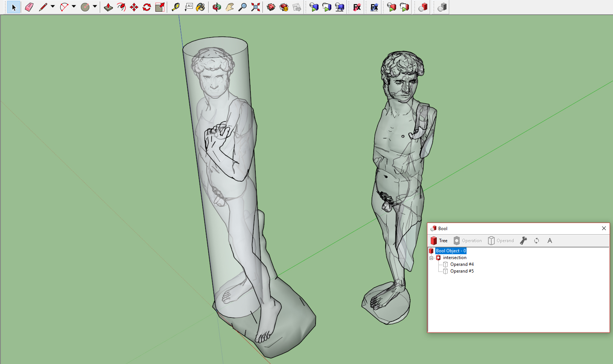This screenshot has width=613, height=364.
Task: Close the Bool panel
Action: (604, 228)
